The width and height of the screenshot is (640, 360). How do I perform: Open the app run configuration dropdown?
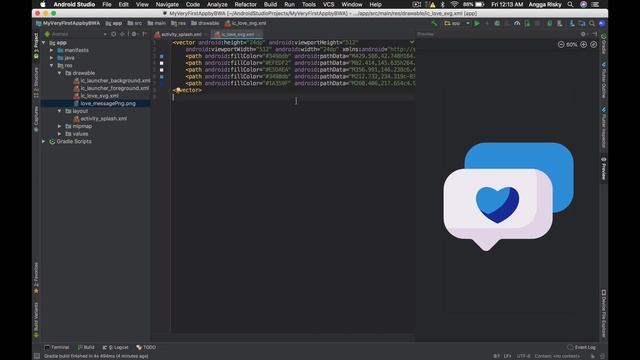(x=457, y=24)
